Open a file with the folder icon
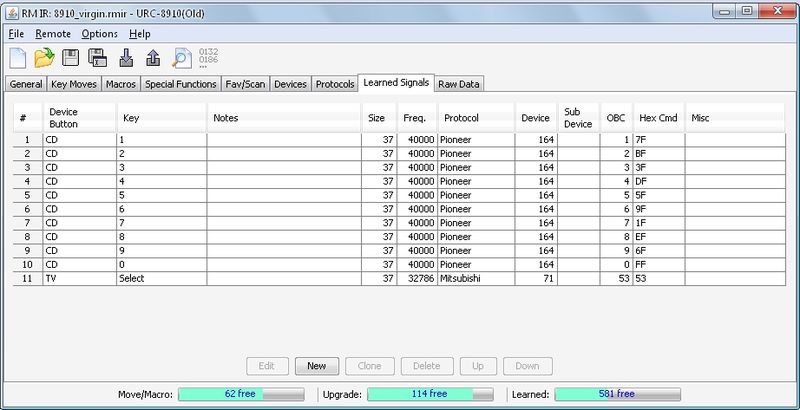Image resolution: width=800 pixels, height=410 pixels. click(45, 58)
